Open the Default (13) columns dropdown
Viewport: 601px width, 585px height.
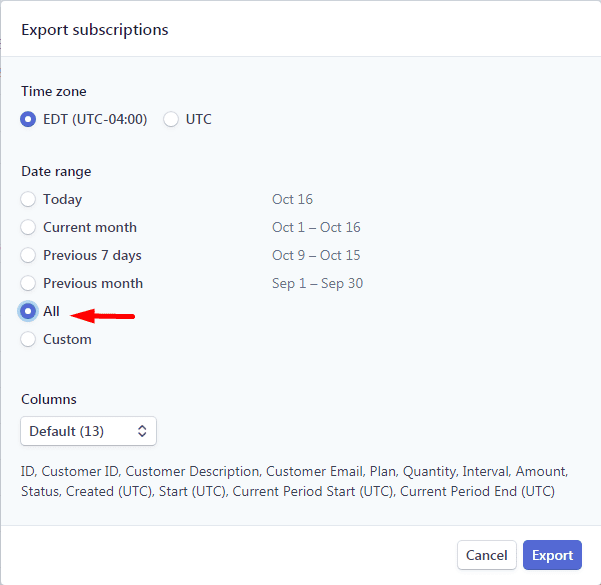(89, 431)
